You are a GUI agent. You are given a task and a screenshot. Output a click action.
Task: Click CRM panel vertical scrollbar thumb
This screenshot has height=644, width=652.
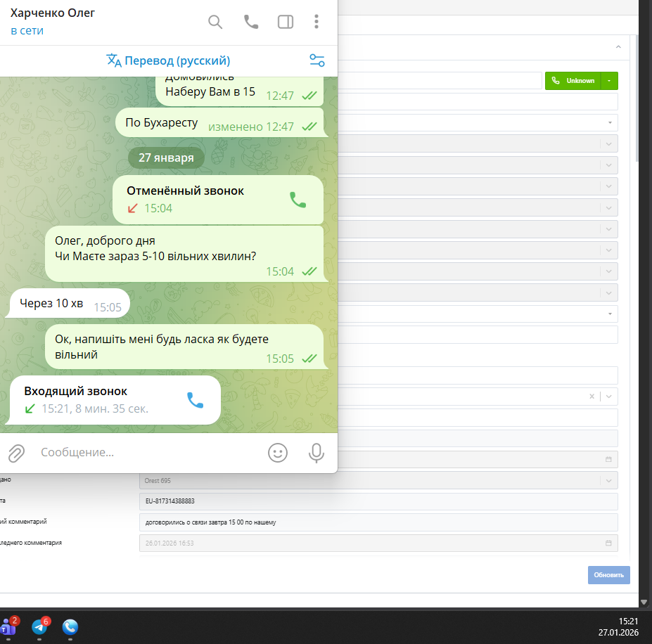tap(637, 98)
